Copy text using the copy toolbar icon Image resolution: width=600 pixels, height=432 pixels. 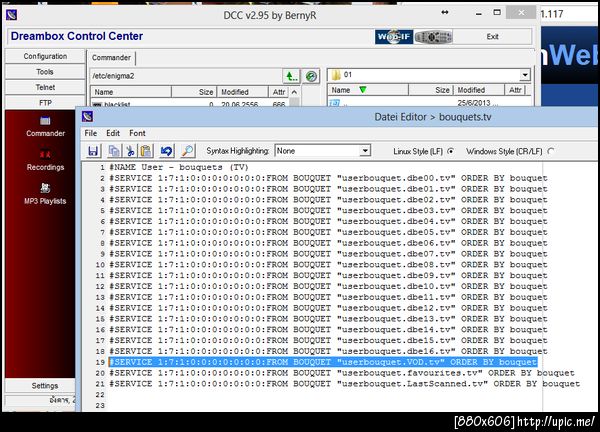[114, 151]
